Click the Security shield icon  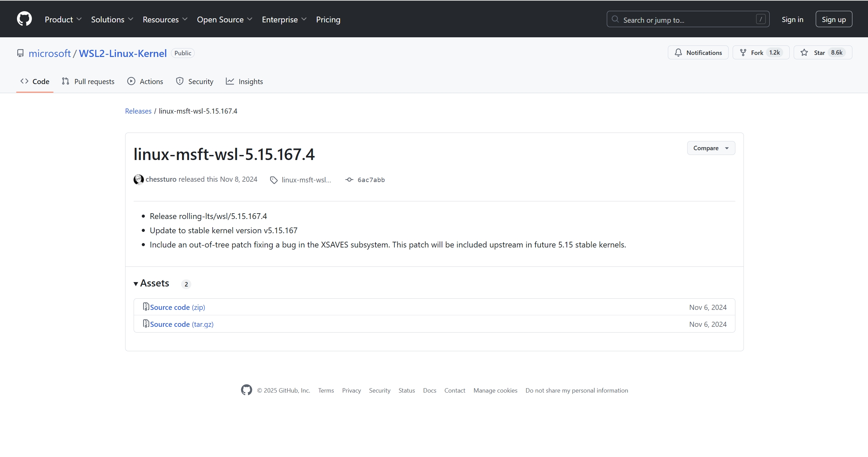(180, 81)
